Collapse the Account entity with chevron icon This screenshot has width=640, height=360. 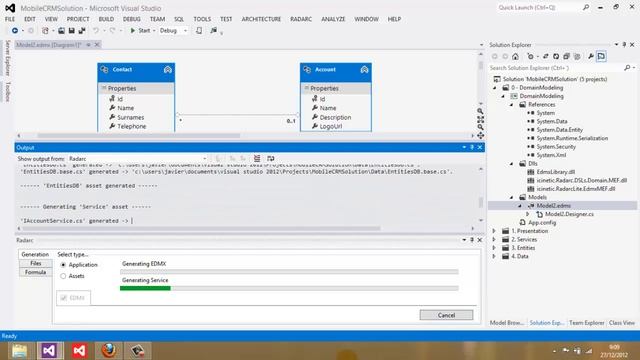(x=364, y=70)
